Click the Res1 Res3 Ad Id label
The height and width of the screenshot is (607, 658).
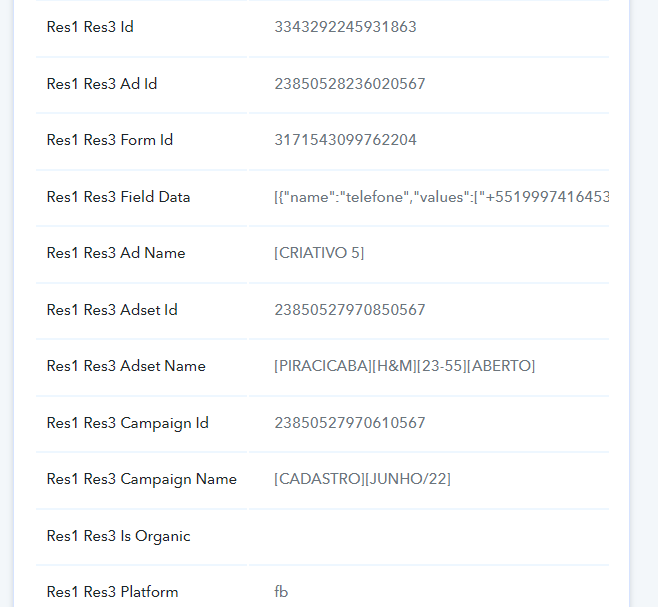[x=102, y=84]
